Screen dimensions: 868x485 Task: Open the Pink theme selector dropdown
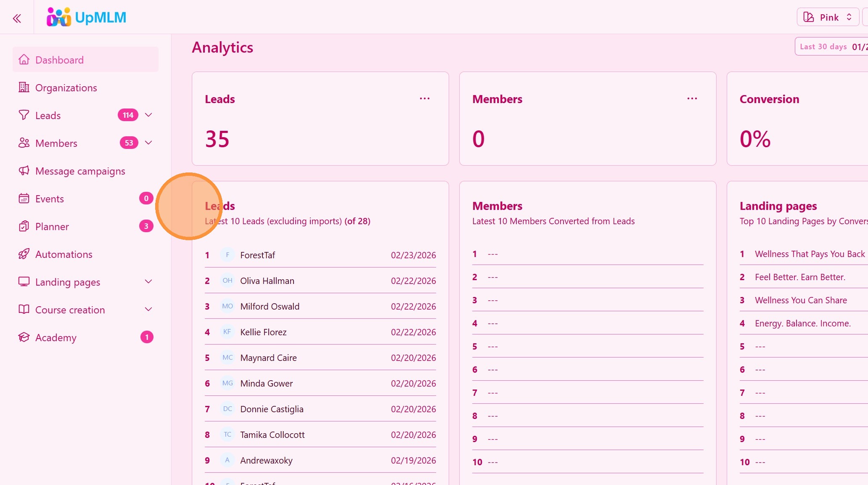828,17
